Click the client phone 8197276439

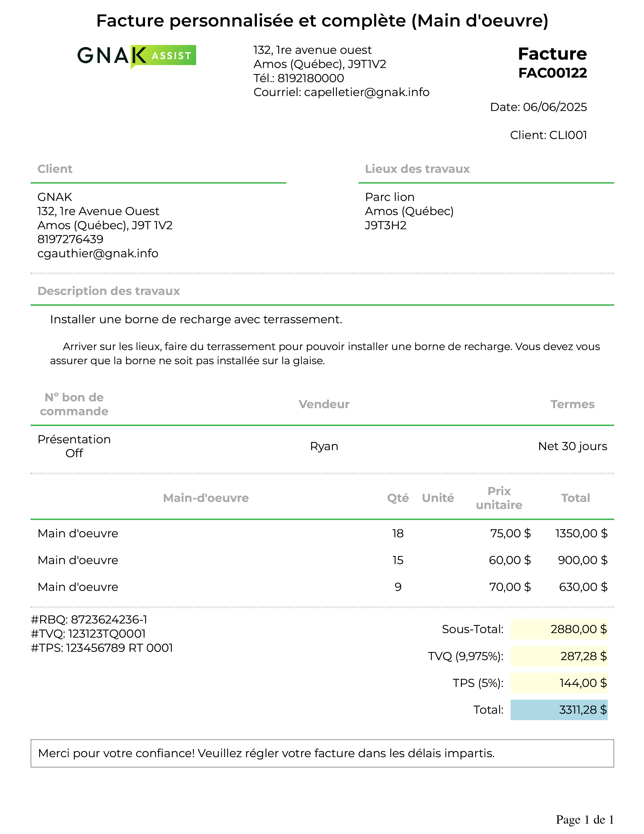click(70, 239)
